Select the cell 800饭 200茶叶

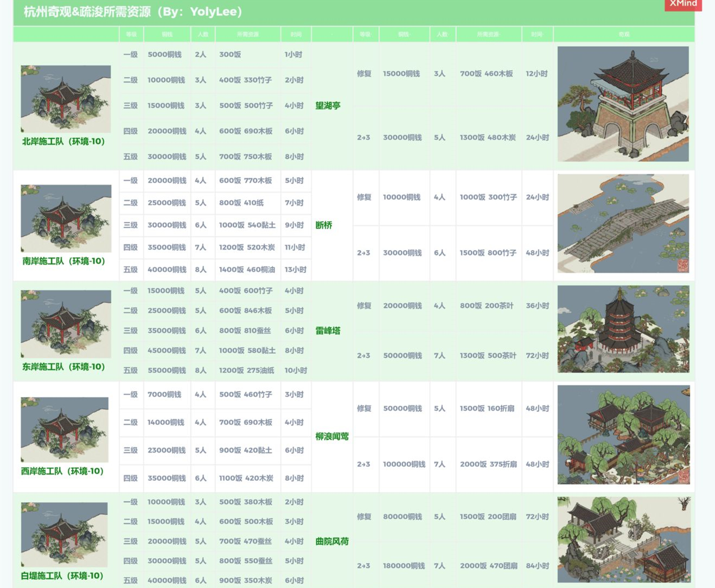click(x=487, y=305)
